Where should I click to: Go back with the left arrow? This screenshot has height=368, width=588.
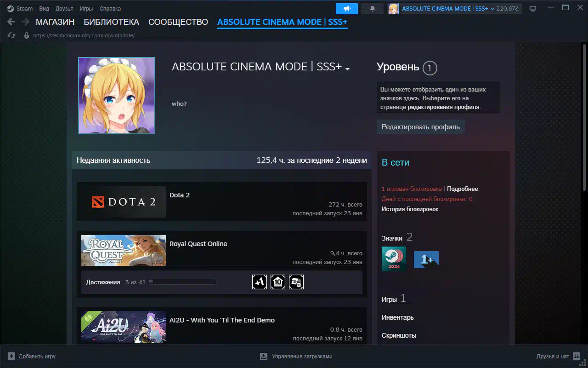(11, 22)
